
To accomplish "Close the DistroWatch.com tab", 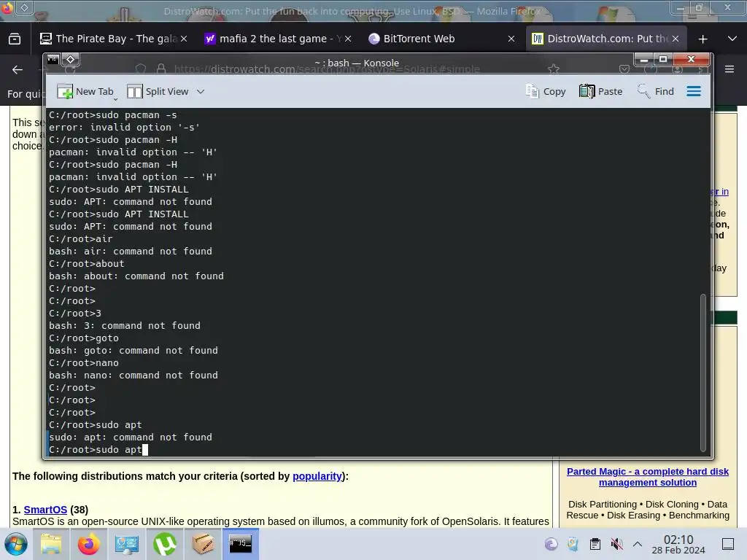I will tap(676, 39).
